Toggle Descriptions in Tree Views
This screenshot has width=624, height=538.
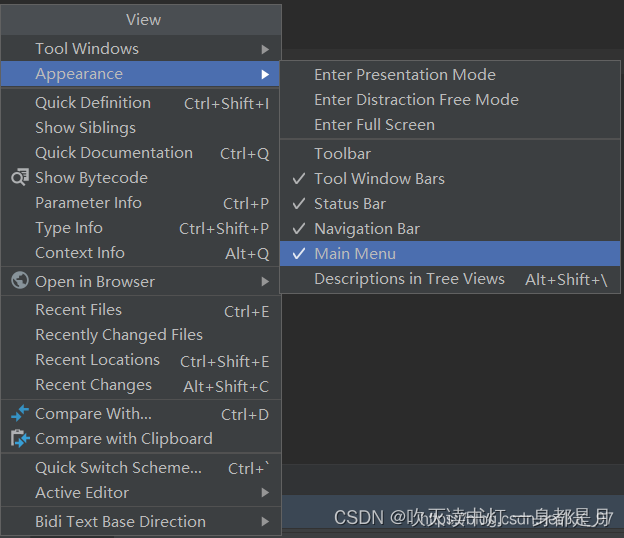coord(450,279)
